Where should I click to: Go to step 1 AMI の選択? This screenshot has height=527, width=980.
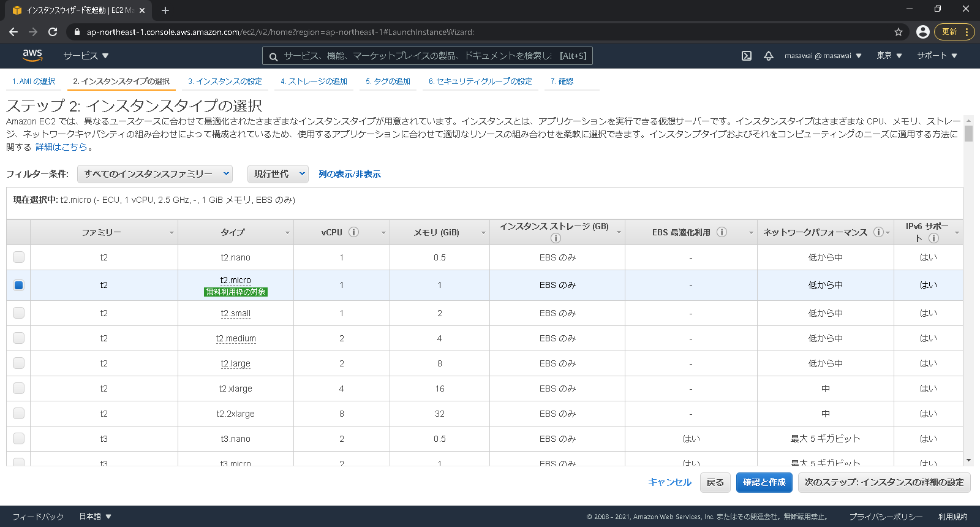click(34, 81)
